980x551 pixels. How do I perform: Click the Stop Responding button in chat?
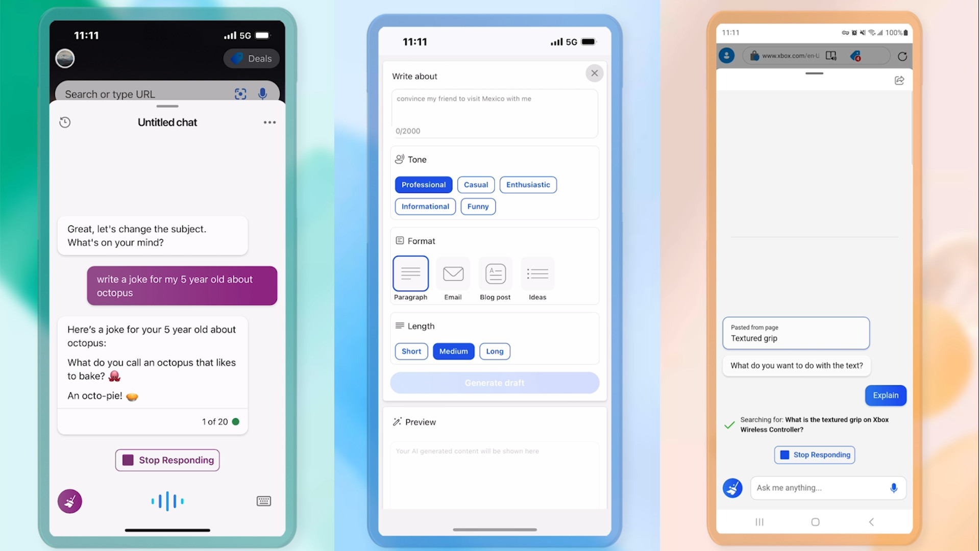tap(167, 460)
